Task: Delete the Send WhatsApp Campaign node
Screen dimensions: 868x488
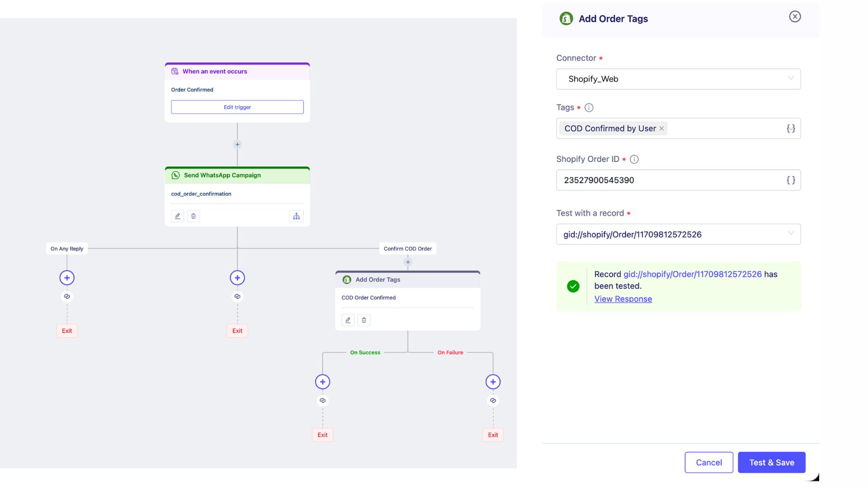Action: click(193, 216)
